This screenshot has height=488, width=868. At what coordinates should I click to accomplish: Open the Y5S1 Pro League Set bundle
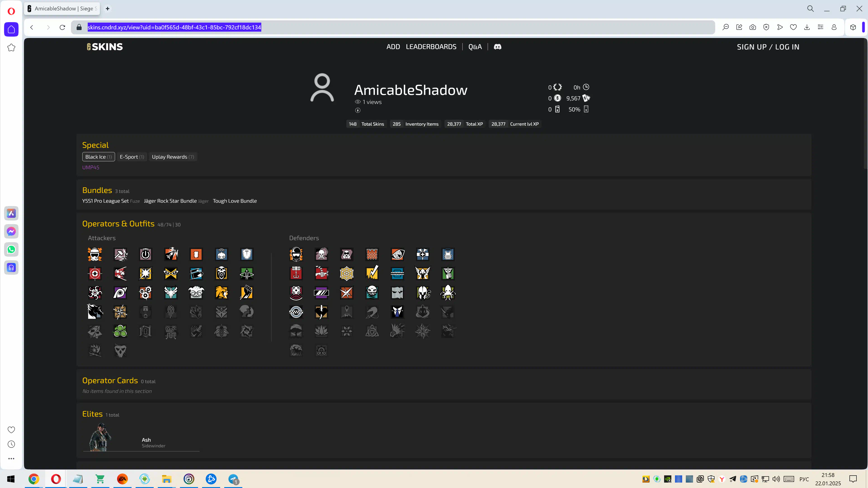[x=106, y=201]
